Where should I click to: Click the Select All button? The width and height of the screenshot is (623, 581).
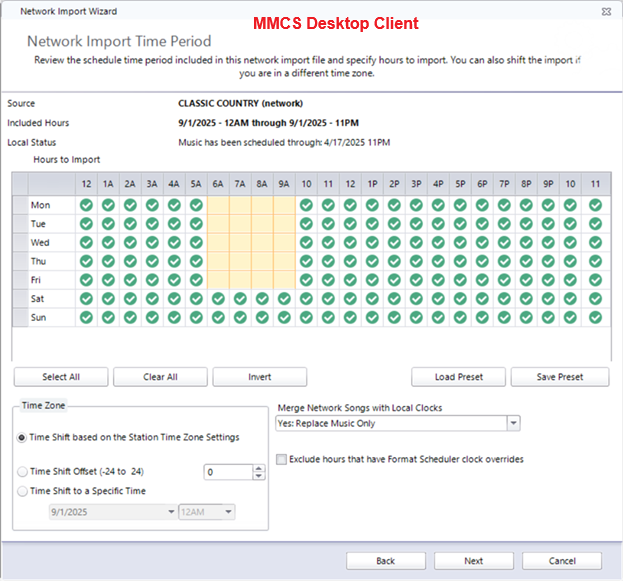[x=61, y=377]
